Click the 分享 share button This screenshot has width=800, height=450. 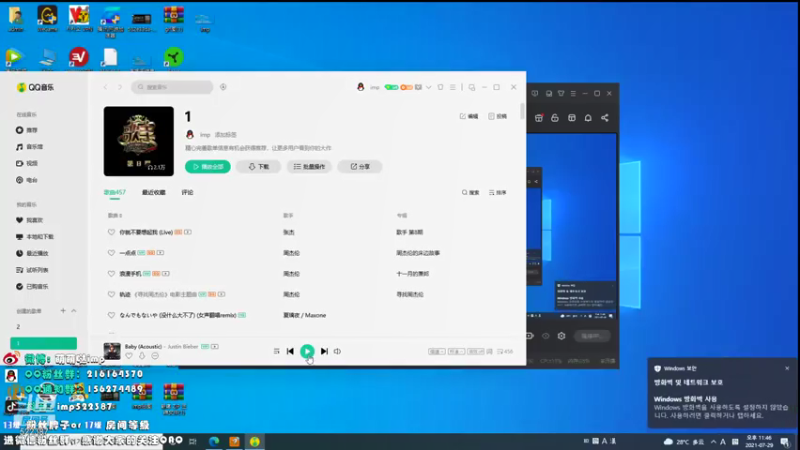(x=360, y=167)
